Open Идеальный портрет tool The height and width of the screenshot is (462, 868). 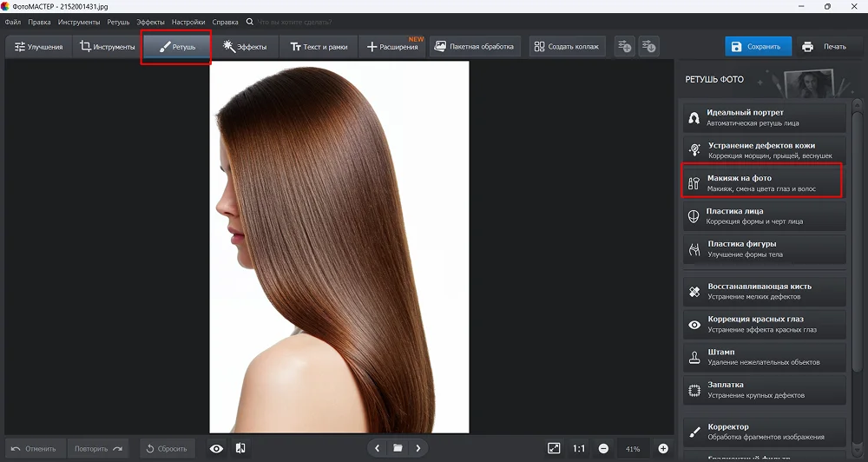tap(764, 117)
